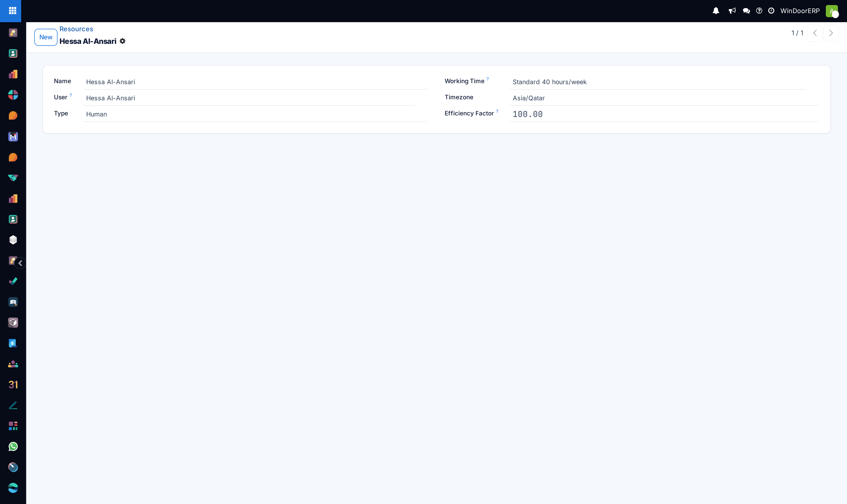Open the teal checkmark app icon
Viewport: 847px width, 504px height.
[13, 281]
